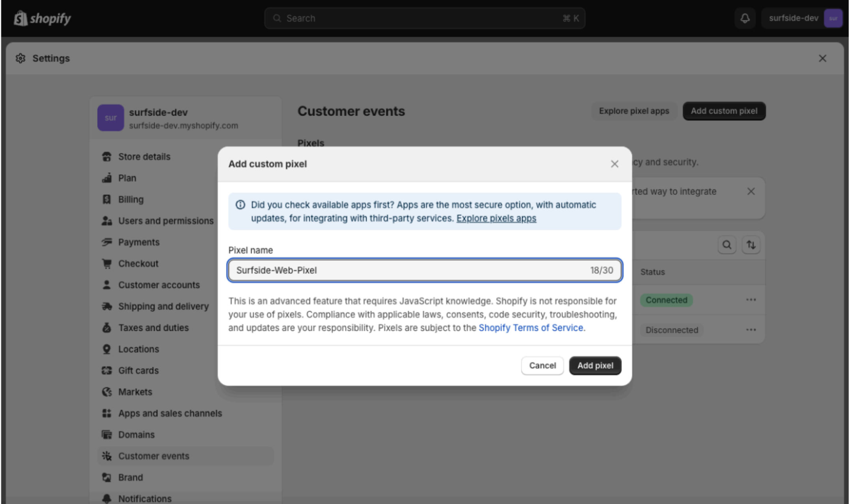Click the Checkout cart icon

[107, 263]
